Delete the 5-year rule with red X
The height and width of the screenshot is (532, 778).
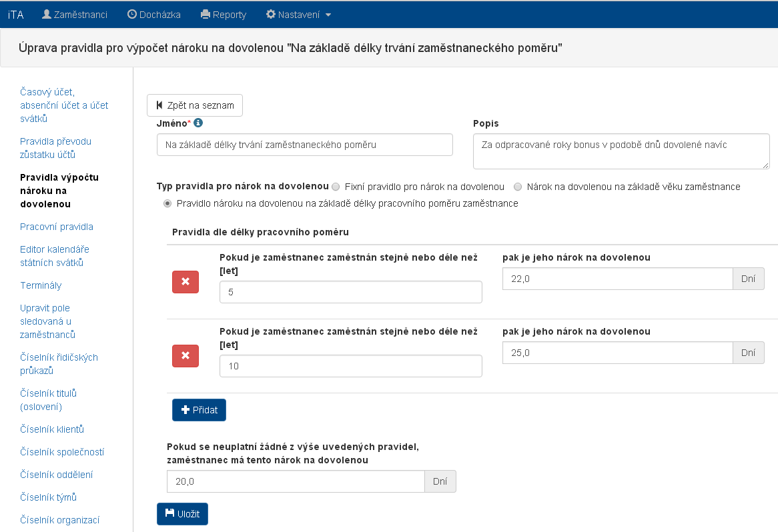coord(185,282)
